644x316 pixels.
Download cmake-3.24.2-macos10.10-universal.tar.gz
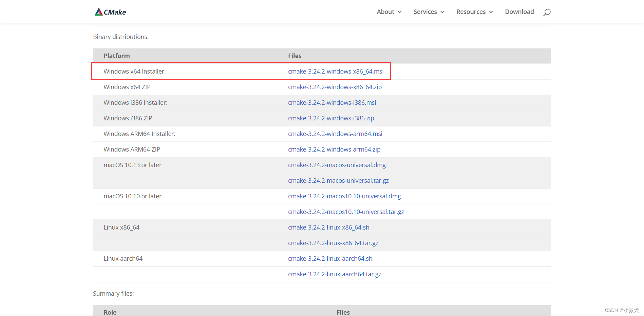(346, 212)
